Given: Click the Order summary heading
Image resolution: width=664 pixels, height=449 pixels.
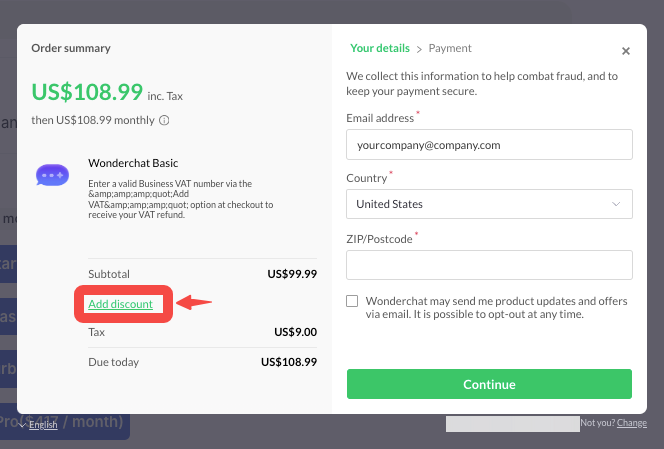Looking at the screenshot, I should (71, 48).
